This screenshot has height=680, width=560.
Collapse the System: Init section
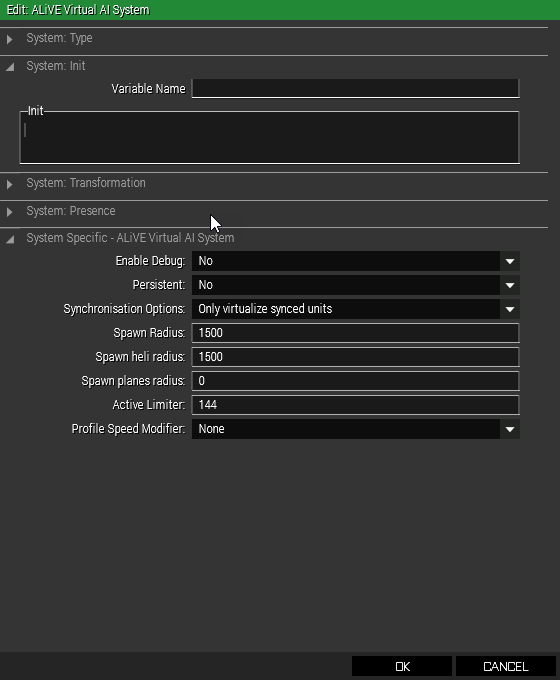pos(10,67)
